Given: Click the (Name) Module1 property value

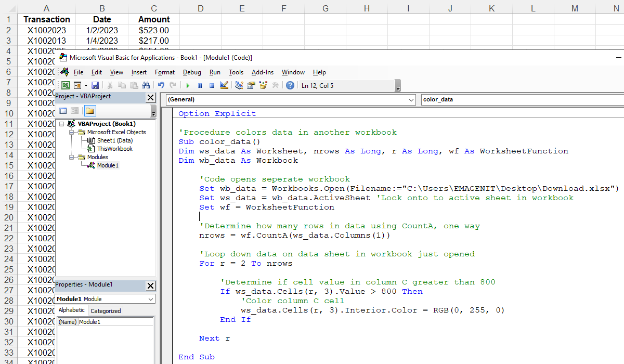Looking at the screenshot, I should (x=115, y=322).
